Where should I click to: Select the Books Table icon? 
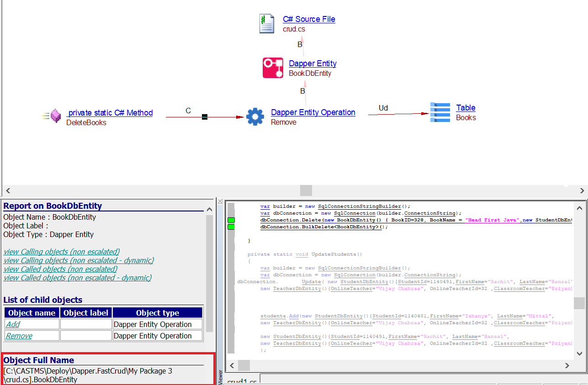440,112
